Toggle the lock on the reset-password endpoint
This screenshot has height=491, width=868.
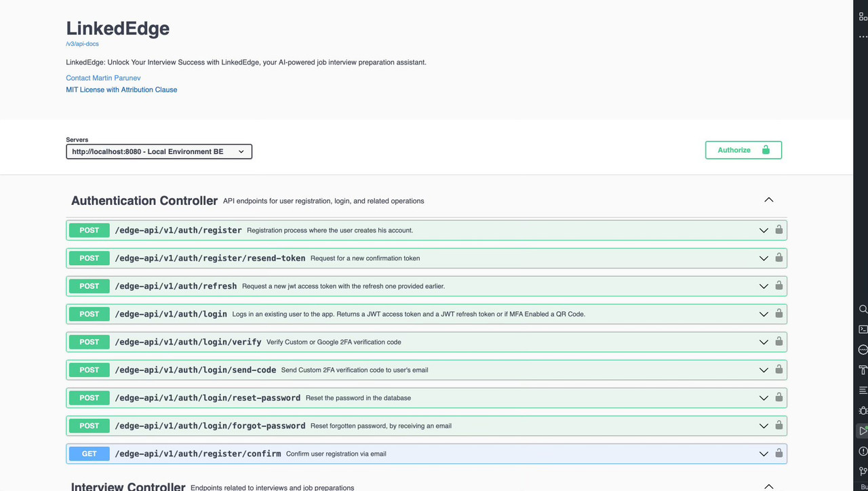[x=778, y=397]
